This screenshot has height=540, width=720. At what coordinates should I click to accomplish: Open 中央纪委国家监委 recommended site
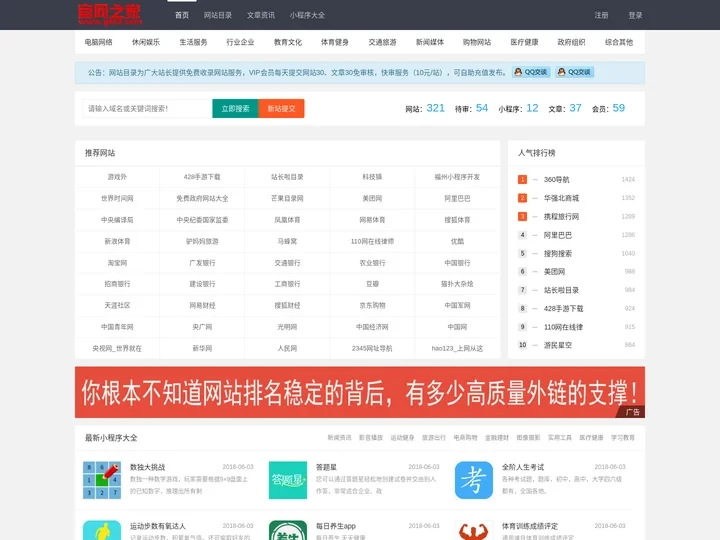202,220
